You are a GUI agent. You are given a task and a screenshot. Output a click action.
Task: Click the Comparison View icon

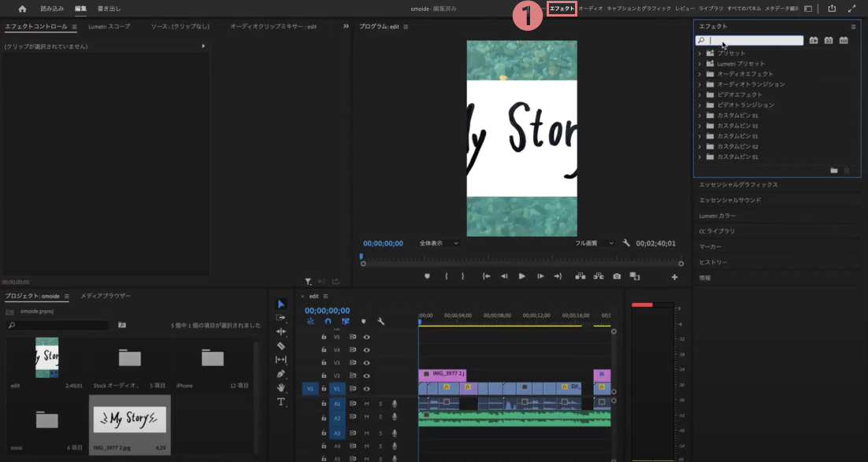point(635,276)
